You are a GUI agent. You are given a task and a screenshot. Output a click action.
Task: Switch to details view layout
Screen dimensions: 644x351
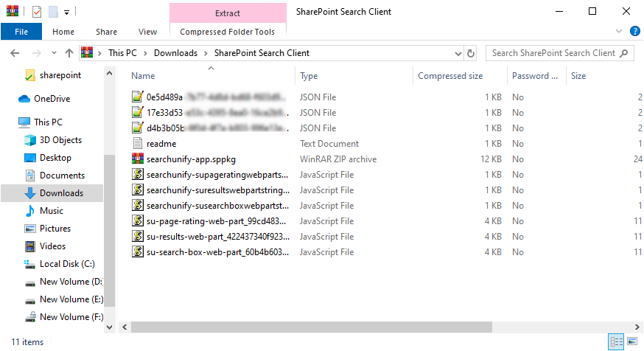coord(615,342)
